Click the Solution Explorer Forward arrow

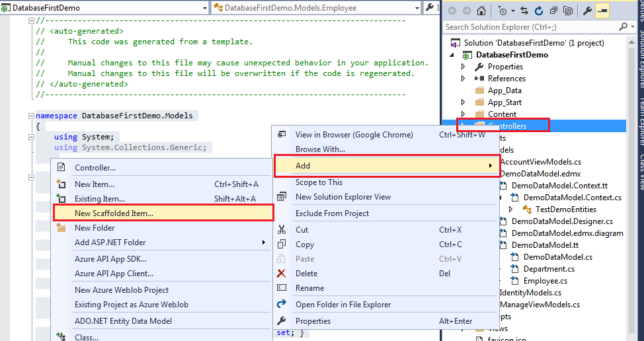467,11
